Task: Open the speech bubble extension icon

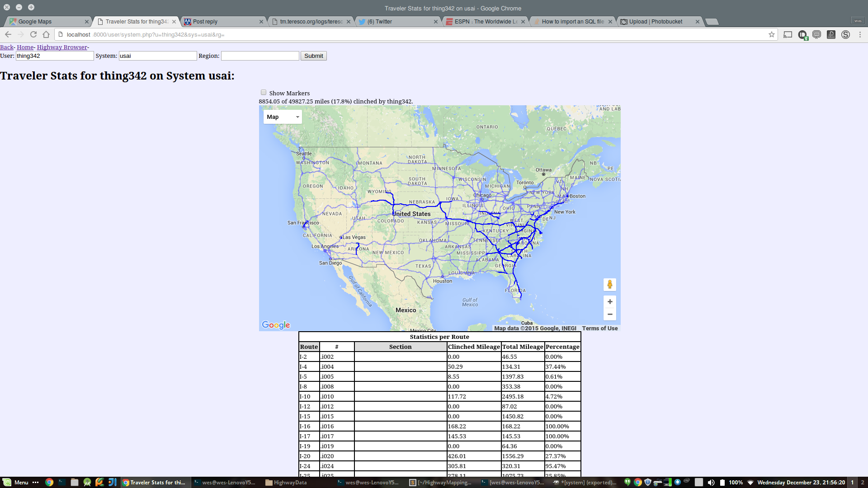Action: [816, 34]
